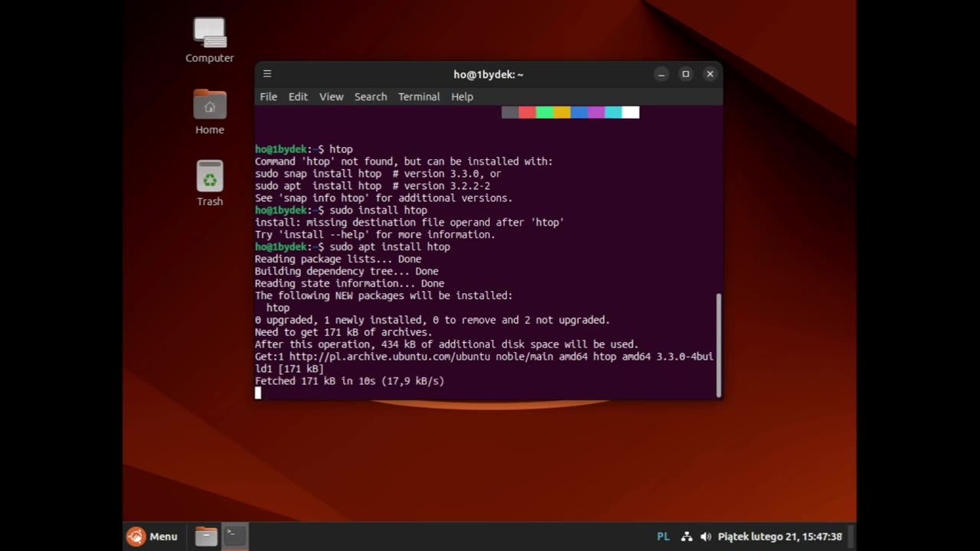The height and width of the screenshot is (551, 980).
Task: Switch the PL keyboard layout indicator
Action: pyautogui.click(x=664, y=536)
